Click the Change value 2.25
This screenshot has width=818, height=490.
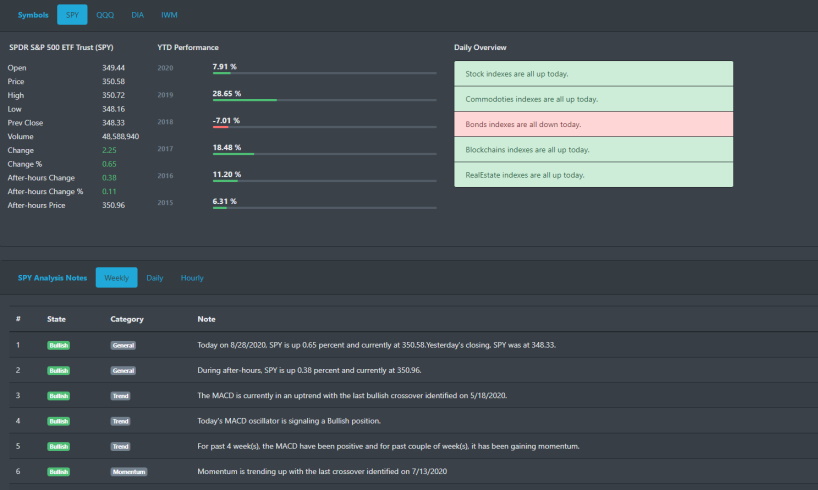[x=109, y=150]
